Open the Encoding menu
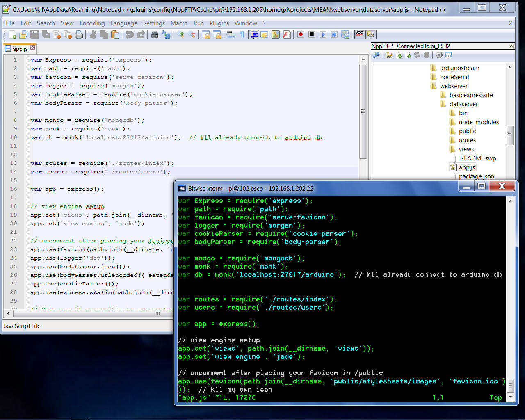The height and width of the screenshot is (420, 525). point(92,23)
